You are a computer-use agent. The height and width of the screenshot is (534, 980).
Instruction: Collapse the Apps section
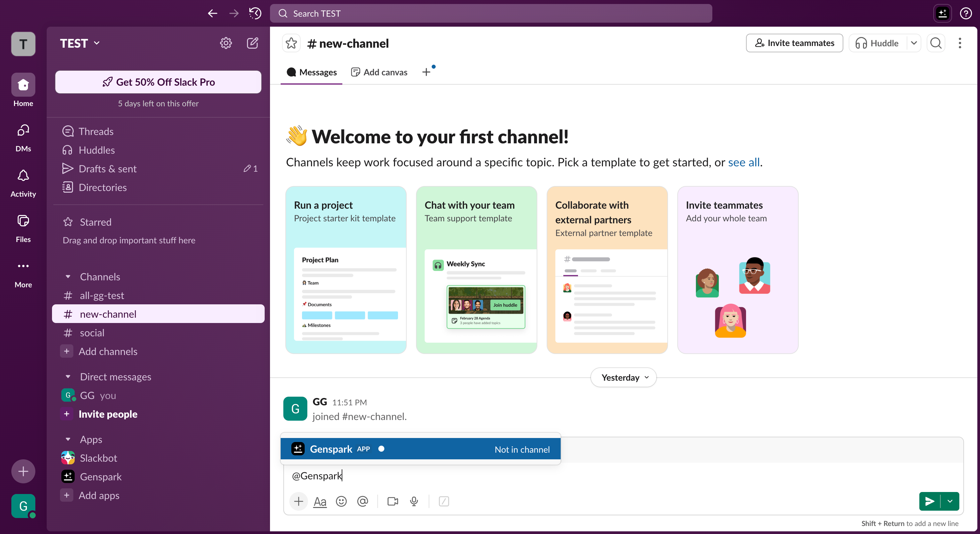pyautogui.click(x=68, y=439)
